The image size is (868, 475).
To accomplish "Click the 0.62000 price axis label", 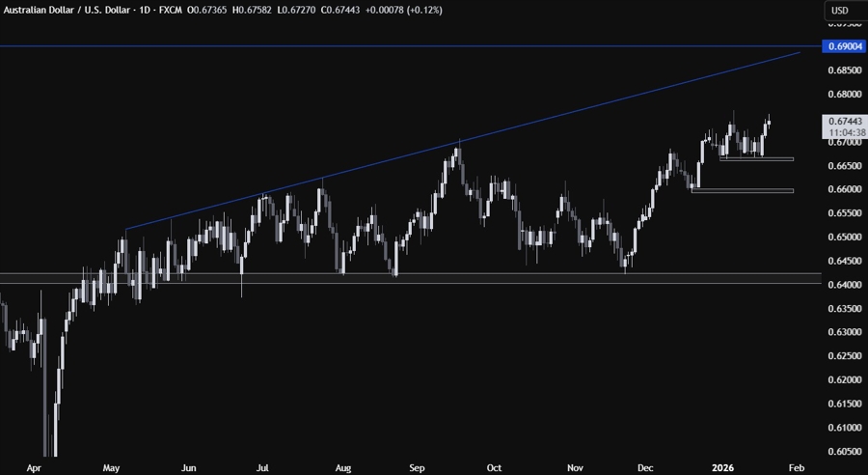I will click(847, 380).
